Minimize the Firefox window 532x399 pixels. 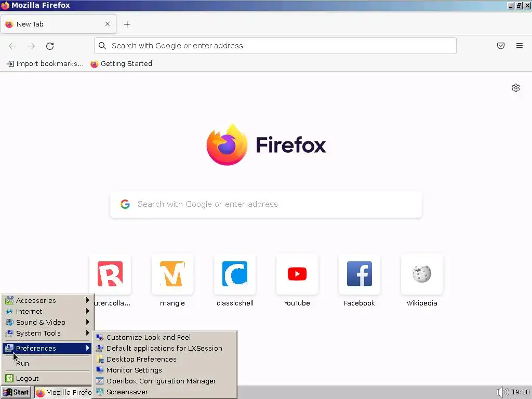pos(511,5)
